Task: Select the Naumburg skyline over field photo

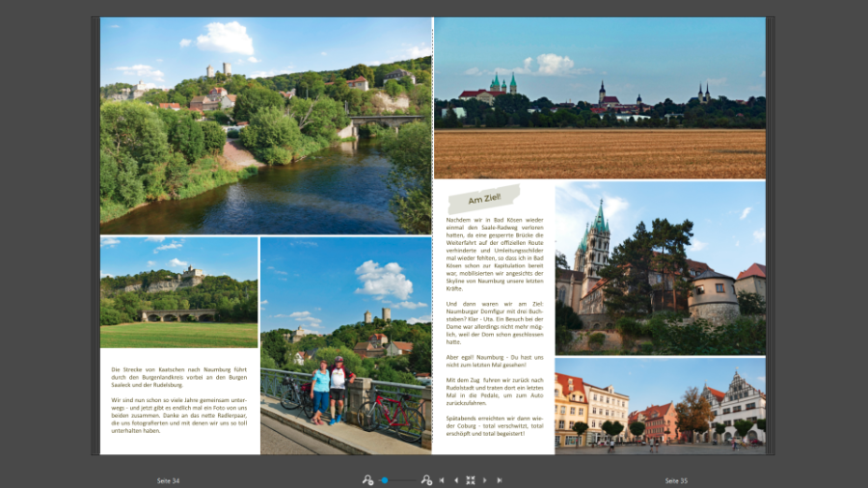Action: [599, 98]
